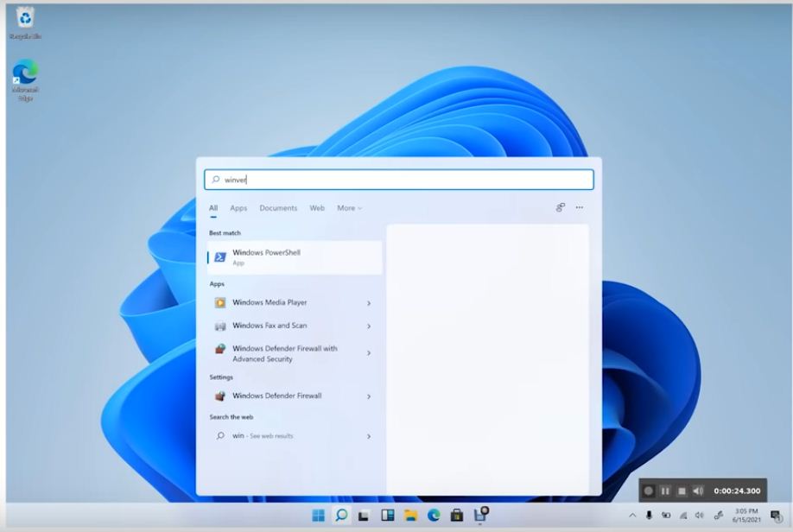Click the PowerShell icon in Best match
Viewport: 793px width, 532px height.
[220, 257]
